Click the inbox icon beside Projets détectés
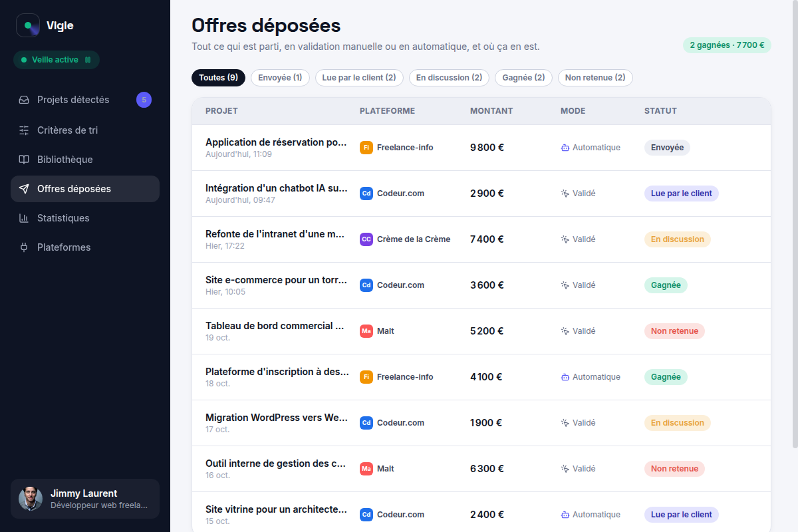Screen dimensions: 798x532 pyautogui.click(x=24, y=100)
